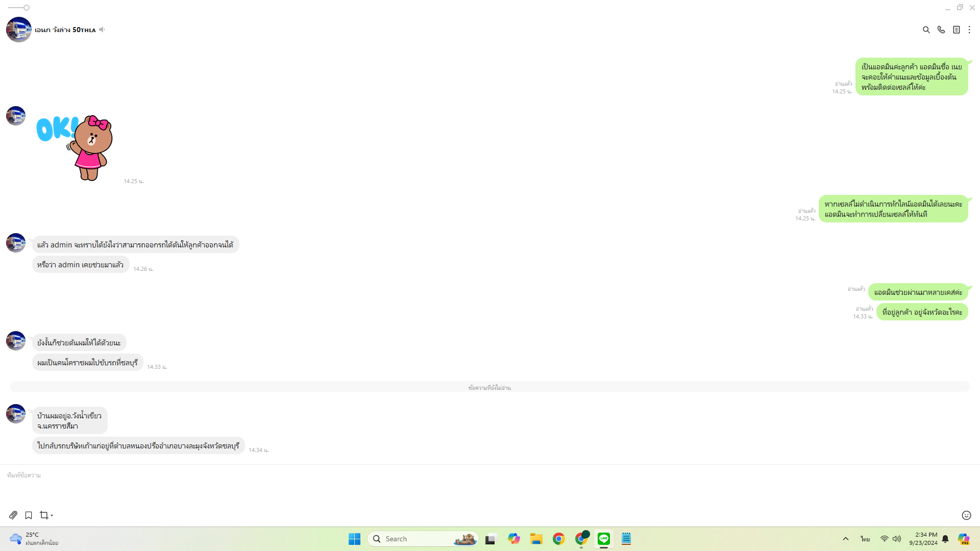This screenshot has width=980, height=551.
Task: Switch the Thai input language indicator
Action: (865, 539)
